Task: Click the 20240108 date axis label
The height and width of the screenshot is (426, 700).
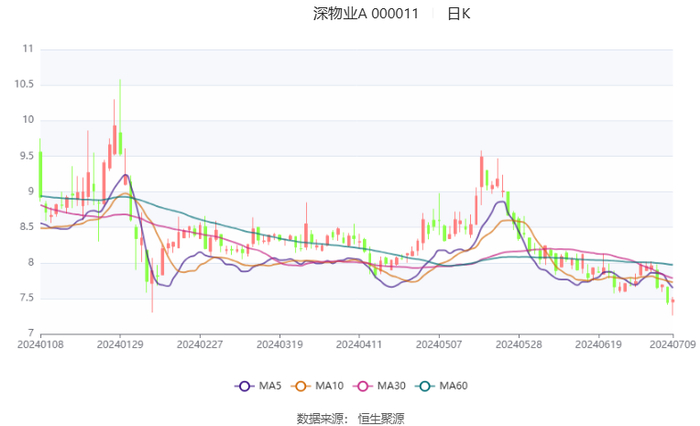Action: pos(41,345)
